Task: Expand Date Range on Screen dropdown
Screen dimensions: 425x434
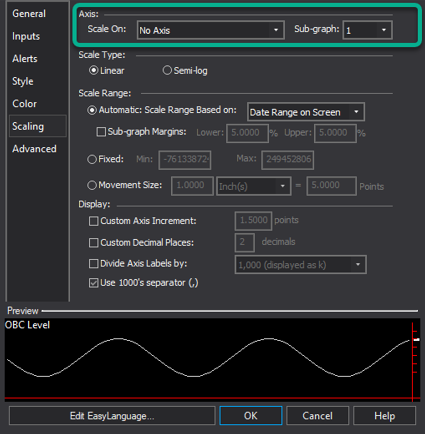Action: coord(306,112)
